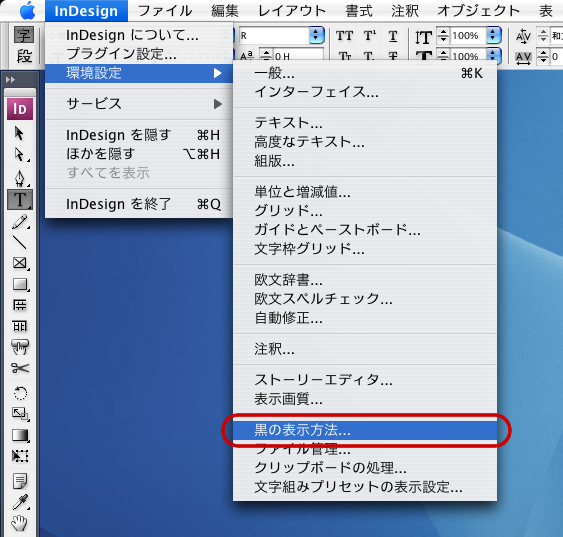
Task: Select the Pen tool
Action: point(19,178)
